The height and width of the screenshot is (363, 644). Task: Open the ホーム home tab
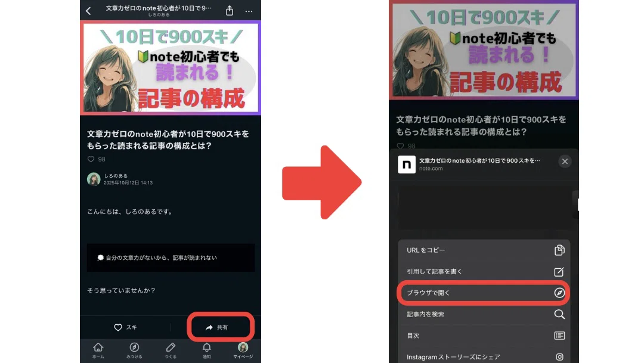[x=98, y=350]
